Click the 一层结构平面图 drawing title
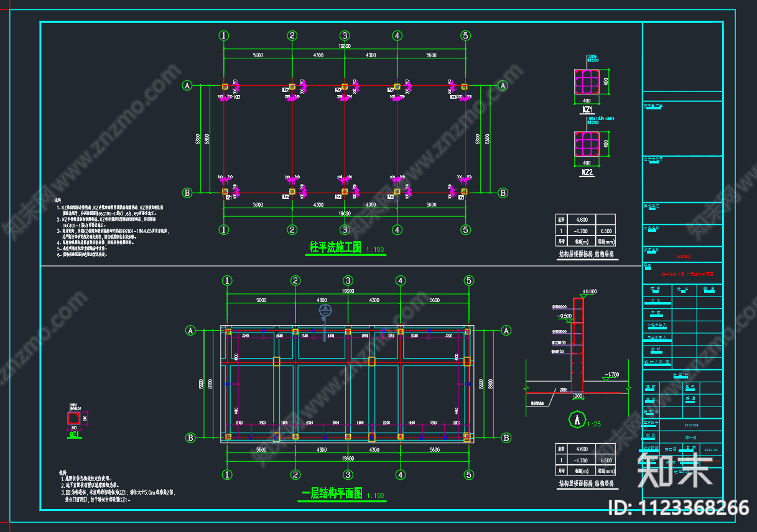Viewport: 757px width, 532px height. pos(332,495)
